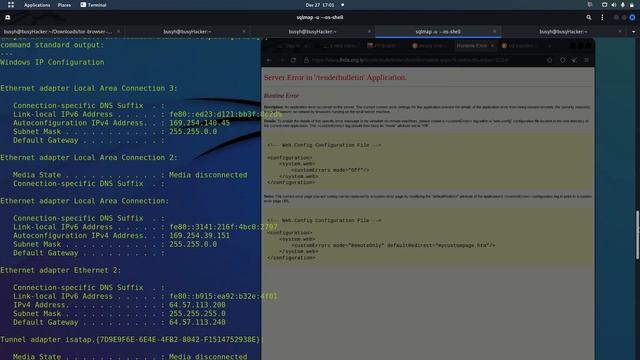Click 'Ethernet adapter Ethernet 2:' line
The image size is (640, 360).
[x=60, y=270]
